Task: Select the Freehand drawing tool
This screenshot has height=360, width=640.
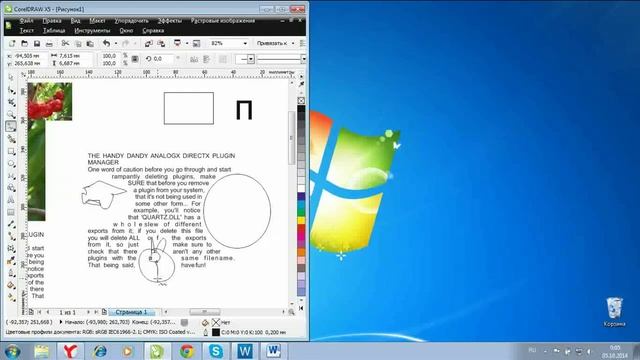Action: (11, 127)
